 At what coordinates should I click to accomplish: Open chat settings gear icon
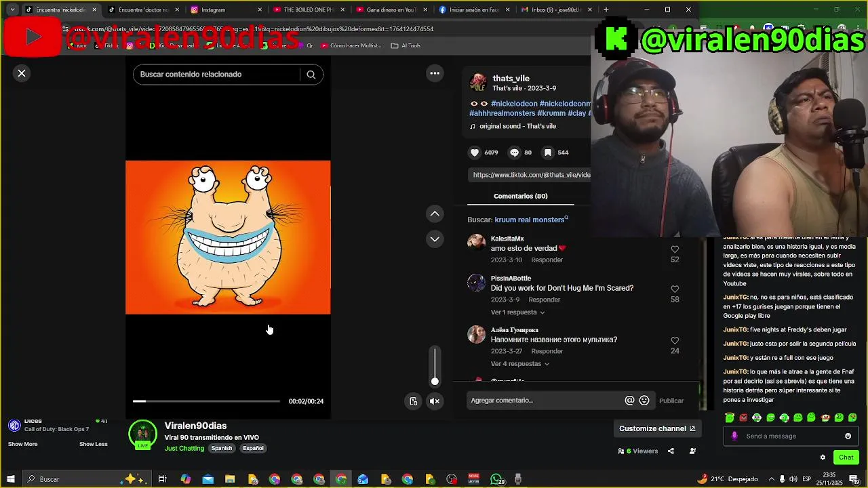[x=823, y=457]
